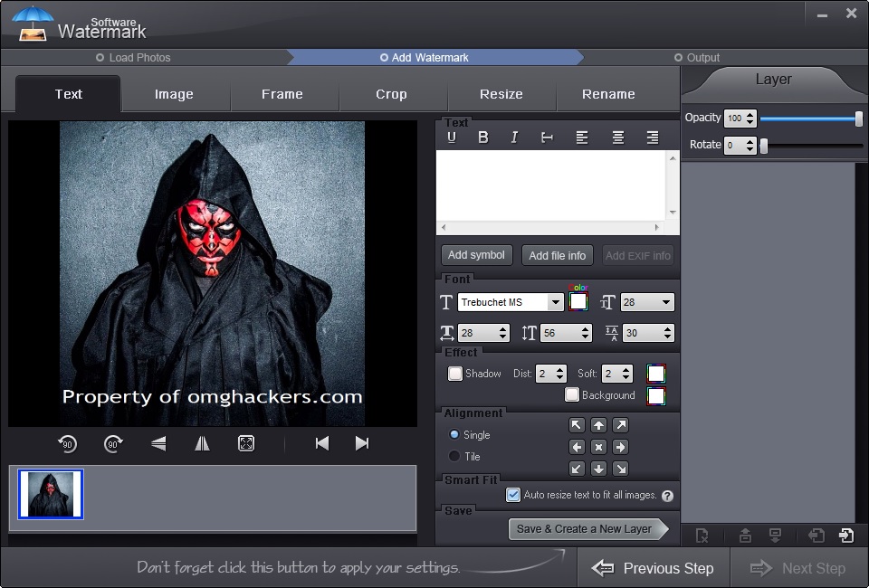Viewport: 869px width, 588px height.
Task: Toggle italic text formatting
Action: (x=514, y=138)
